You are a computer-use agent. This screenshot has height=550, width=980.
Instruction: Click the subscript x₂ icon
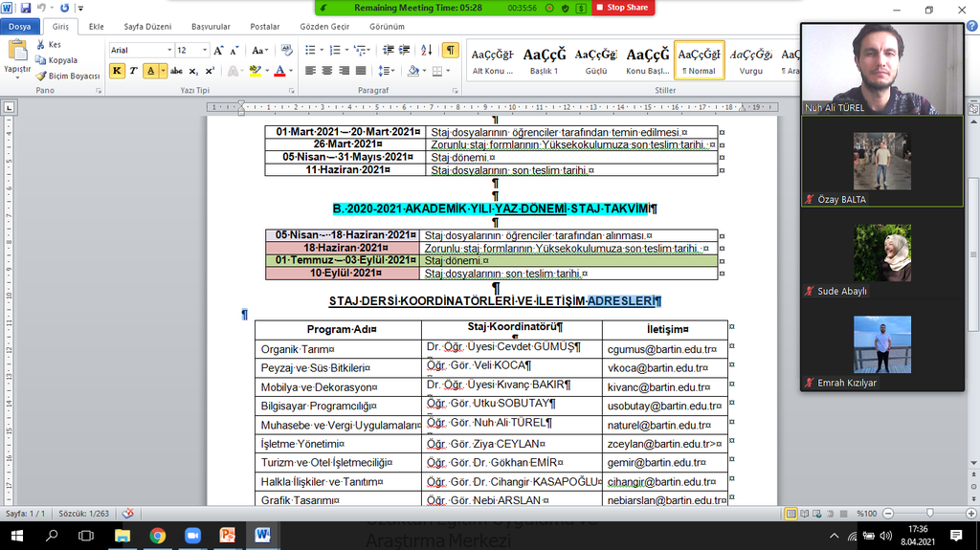click(x=192, y=71)
